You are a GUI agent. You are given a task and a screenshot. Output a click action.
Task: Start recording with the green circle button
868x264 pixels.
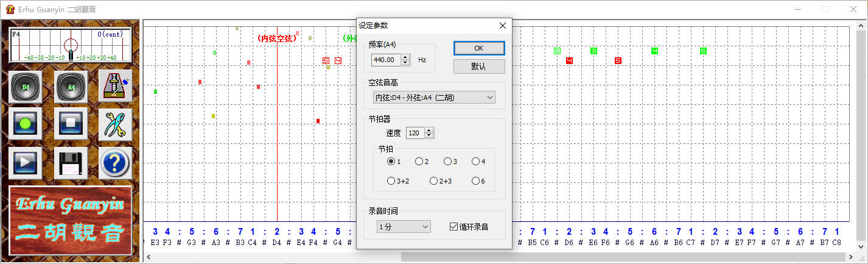click(x=26, y=124)
